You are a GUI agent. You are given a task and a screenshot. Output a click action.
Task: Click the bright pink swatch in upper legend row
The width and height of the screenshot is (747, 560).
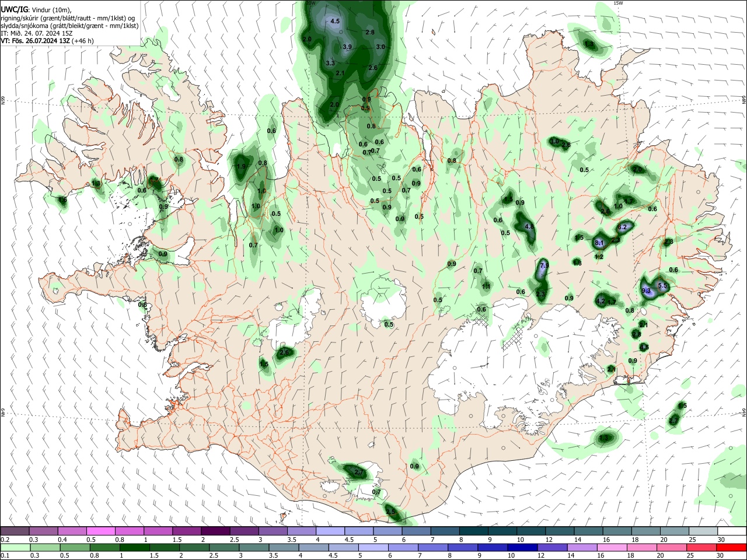100,531
